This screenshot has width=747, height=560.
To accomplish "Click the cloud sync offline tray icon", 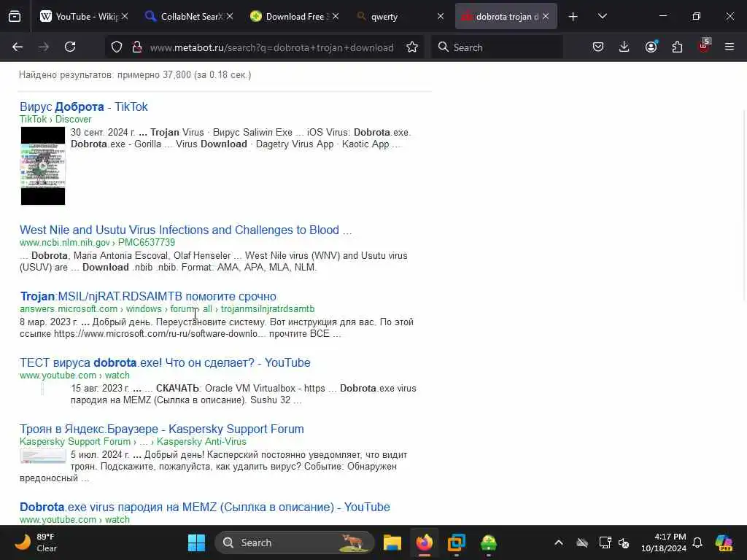I will (x=582, y=542).
